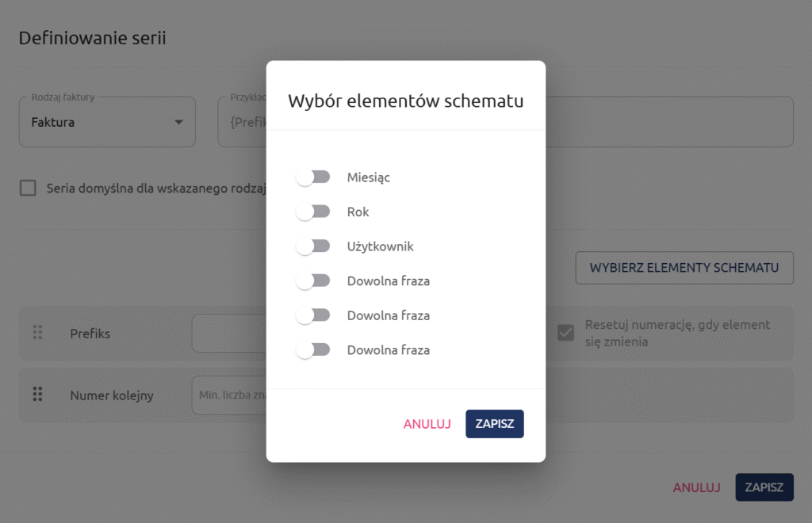The image size is (812, 523).
Task: Check the Seria domyślna checkbox
Action: 29,189
